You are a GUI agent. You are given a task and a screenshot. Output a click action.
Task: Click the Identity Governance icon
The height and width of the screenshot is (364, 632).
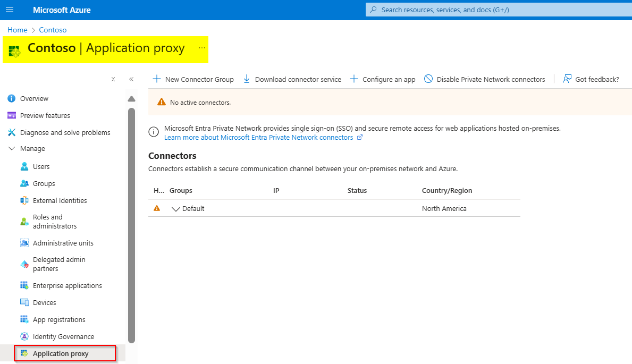coord(24,336)
